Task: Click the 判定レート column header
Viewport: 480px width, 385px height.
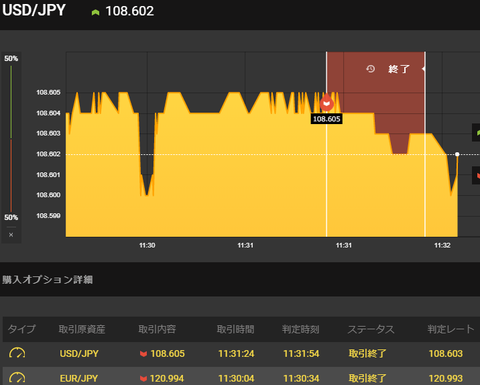Action: click(x=451, y=329)
